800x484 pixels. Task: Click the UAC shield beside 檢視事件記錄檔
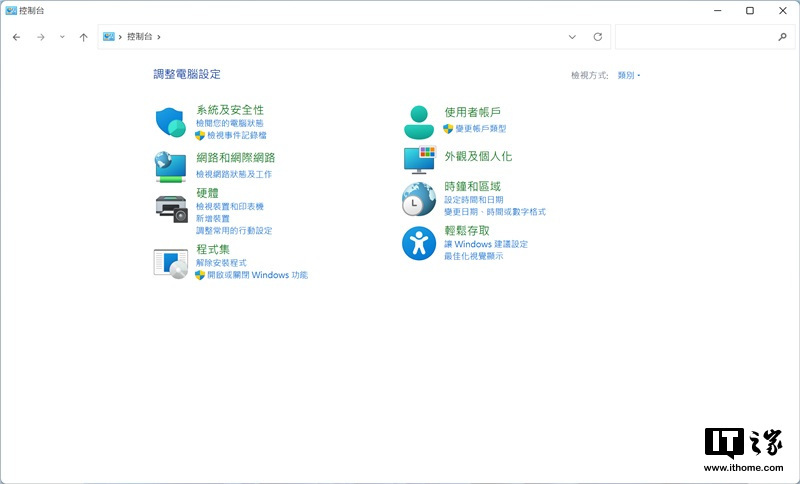coord(200,135)
